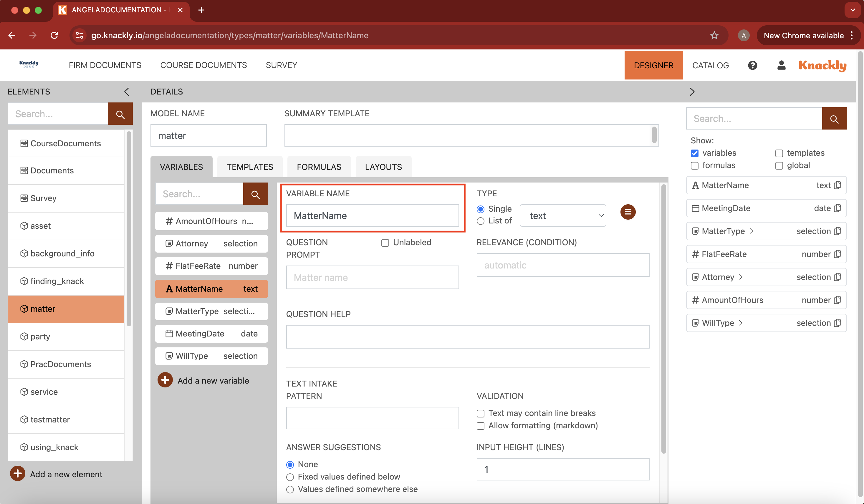This screenshot has width=864, height=504.
Task: Select the List of radio button
Action: pos(480,221)
